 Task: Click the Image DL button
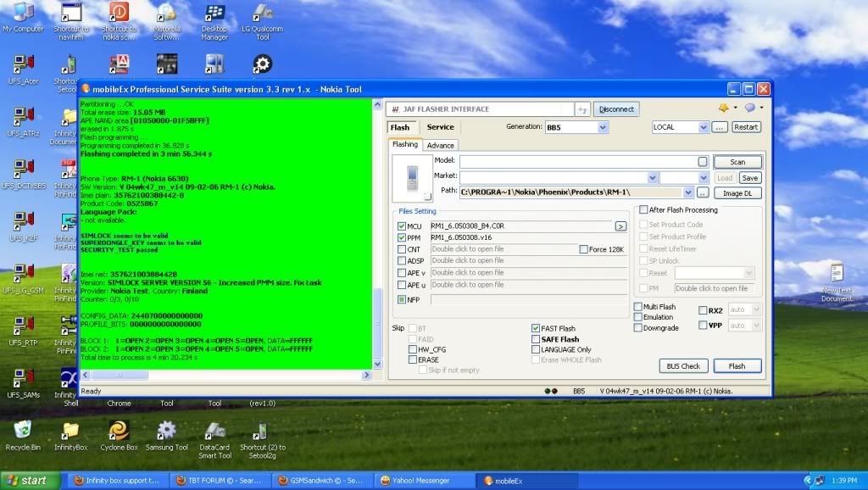tap(737, 193)
